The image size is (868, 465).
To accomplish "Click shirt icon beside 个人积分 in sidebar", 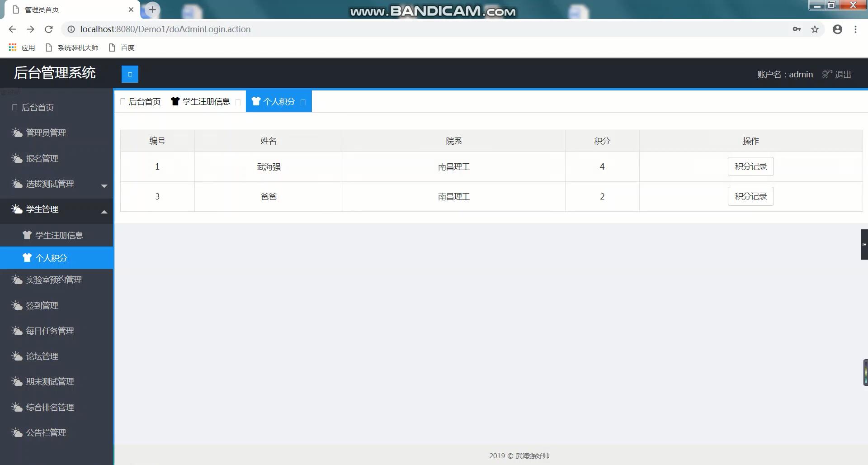I will pos(27,258).
